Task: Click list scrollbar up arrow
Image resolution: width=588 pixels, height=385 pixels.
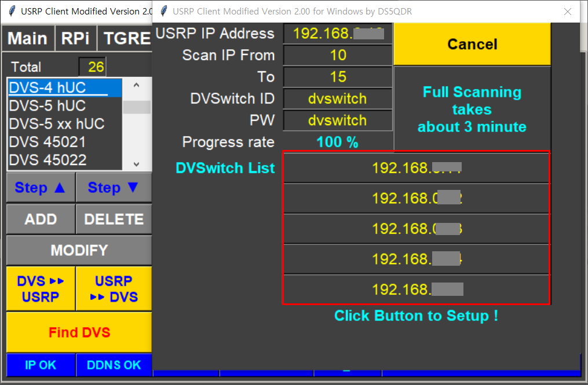Action: 137,85
